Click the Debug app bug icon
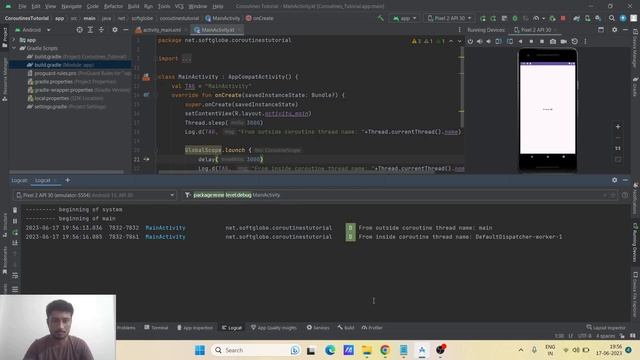Image resolution: width=640 pixels, height=360 pixels. [515, 18]
